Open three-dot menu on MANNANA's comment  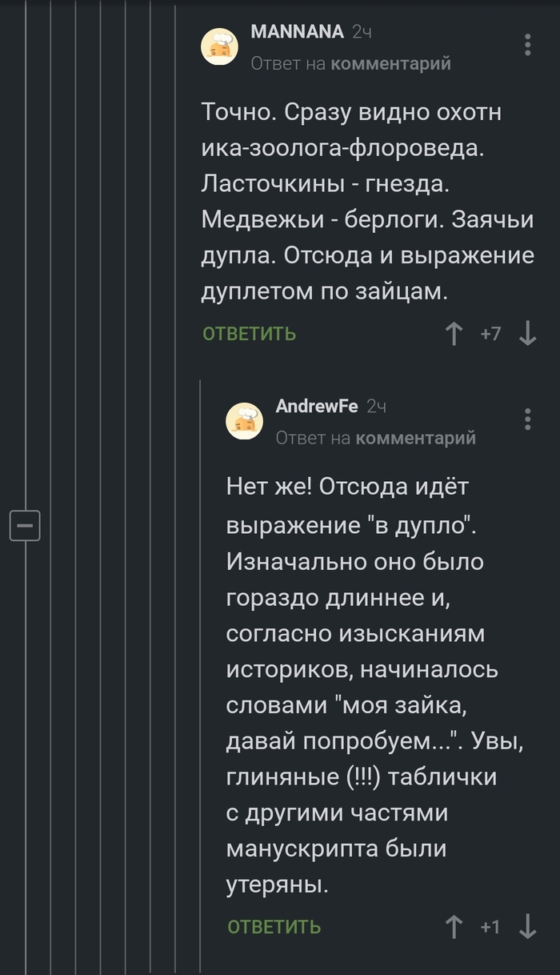(527, 45)
